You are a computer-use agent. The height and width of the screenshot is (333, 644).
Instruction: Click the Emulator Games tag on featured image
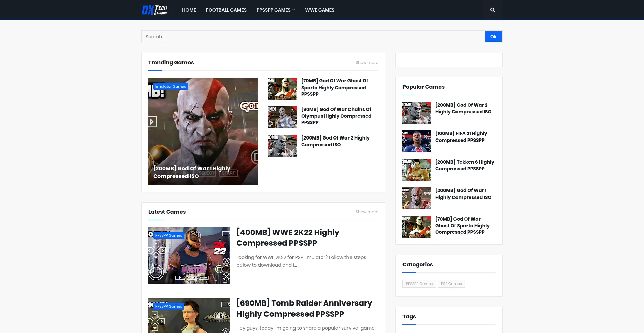coord(170,86)
